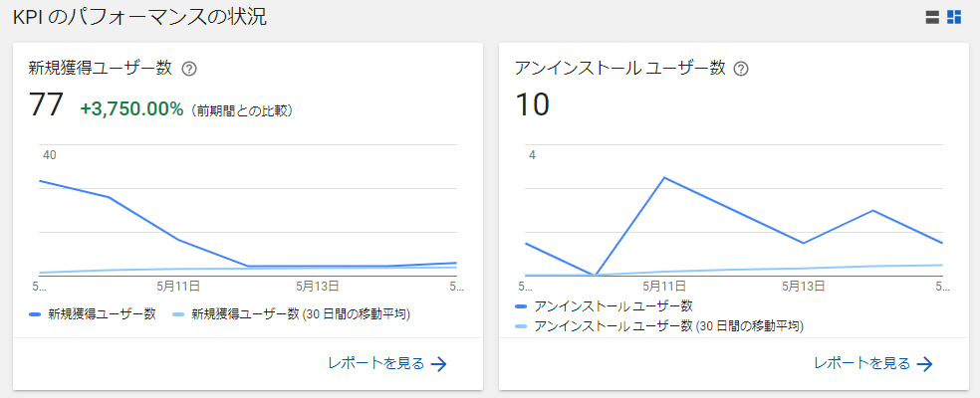Viewport: 980px width, 398px height.
Task: Open レポートを見る for new users
Action: coord(376,363)
